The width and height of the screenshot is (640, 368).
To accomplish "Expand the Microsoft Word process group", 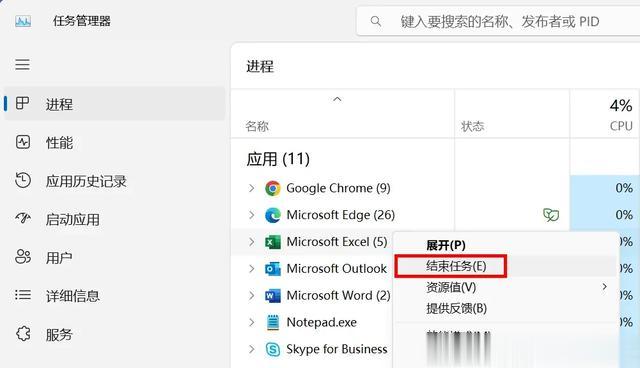I will [251, 295].
